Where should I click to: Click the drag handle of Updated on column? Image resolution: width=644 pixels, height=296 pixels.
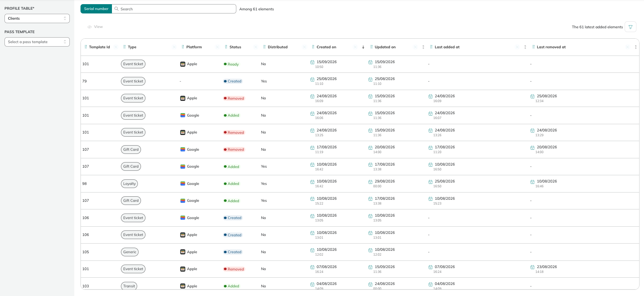click(x=371, y=47)
